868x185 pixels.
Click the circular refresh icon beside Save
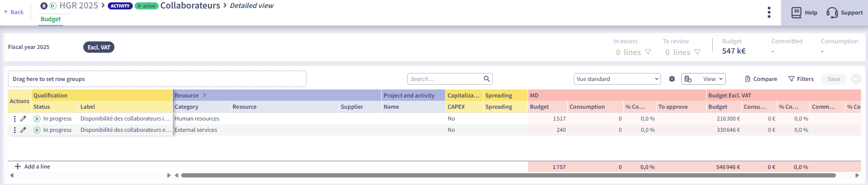856,79
